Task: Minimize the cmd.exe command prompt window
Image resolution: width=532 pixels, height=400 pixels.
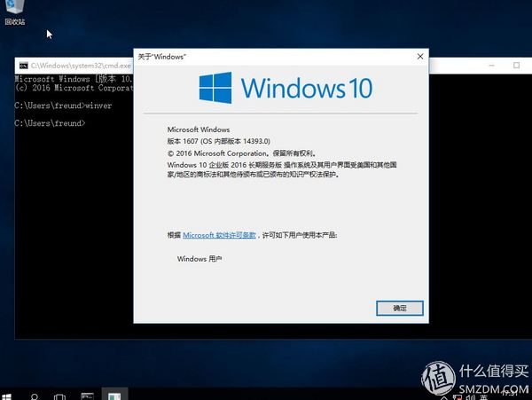Action: [491, 65]
